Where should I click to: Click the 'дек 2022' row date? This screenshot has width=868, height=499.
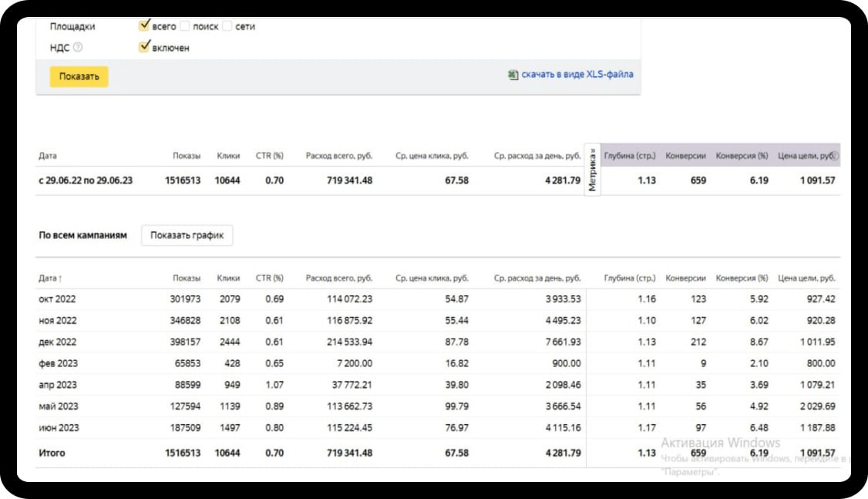(58, 342)
